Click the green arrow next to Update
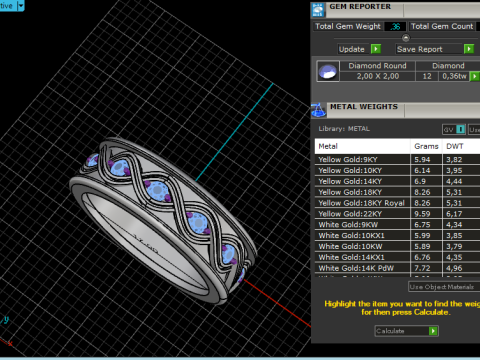The image size is (480, 360). click(376, 49)
